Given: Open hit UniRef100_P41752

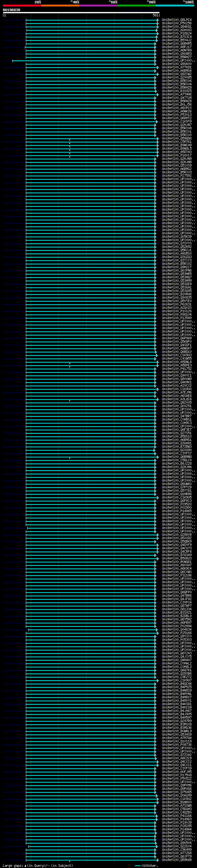Looking at the screenshot, I should pos(177,369).
